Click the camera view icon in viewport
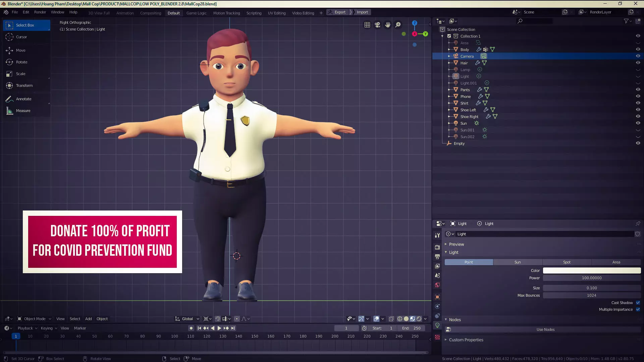644x362 pixels. (377, 25)
